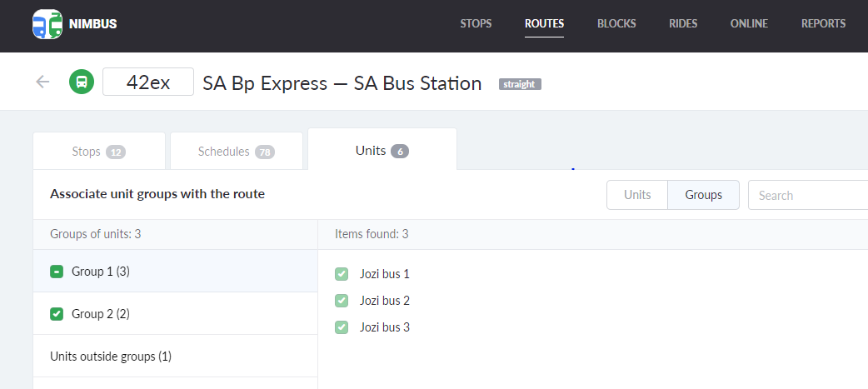This screenshot has width=868, height=389.
Task: Click the green bus route icon
Action: point(81,82)
